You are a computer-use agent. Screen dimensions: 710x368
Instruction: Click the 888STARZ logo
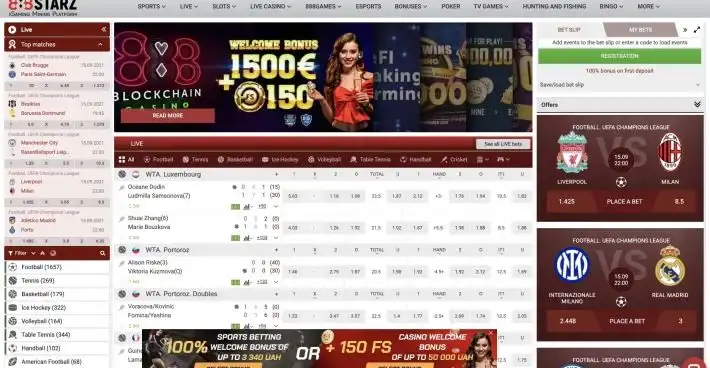coord(43,7)
